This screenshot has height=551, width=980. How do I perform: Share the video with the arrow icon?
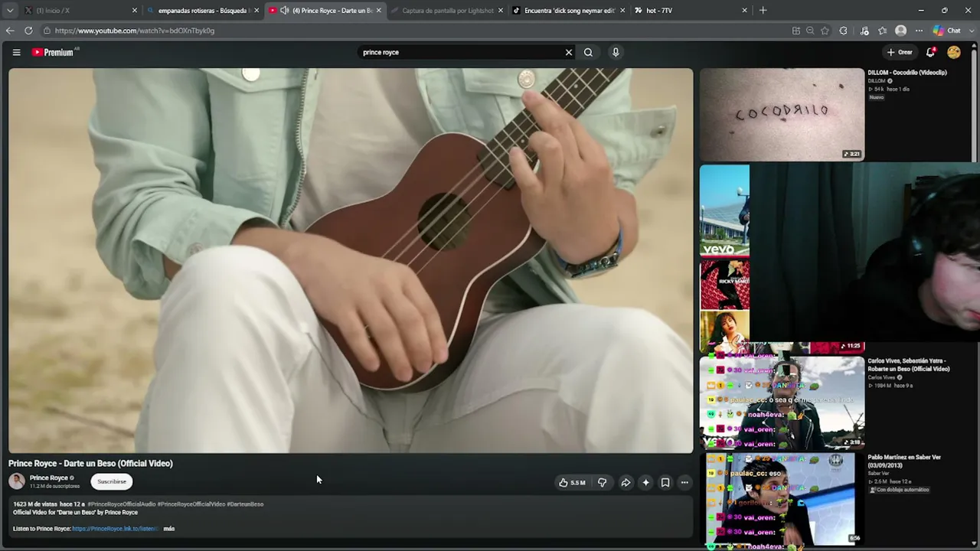[626, 483]
